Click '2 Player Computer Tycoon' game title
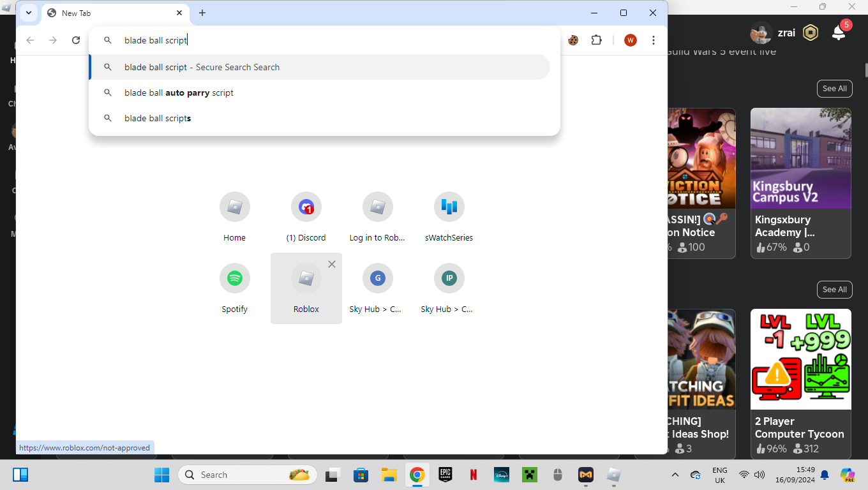868x490 pixels. 800,427
